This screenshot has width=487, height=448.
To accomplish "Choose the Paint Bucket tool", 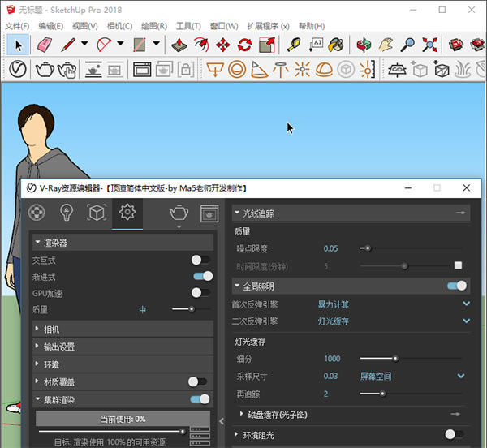I will 336,45.
